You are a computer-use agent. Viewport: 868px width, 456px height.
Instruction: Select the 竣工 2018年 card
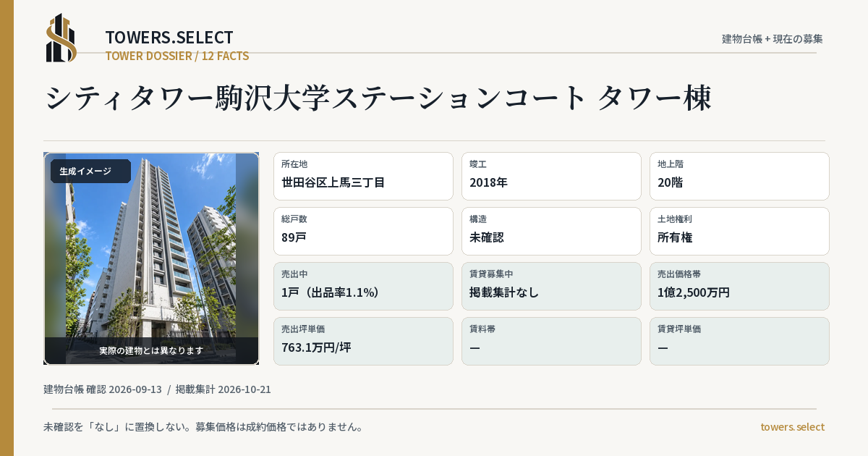[551, 176]
